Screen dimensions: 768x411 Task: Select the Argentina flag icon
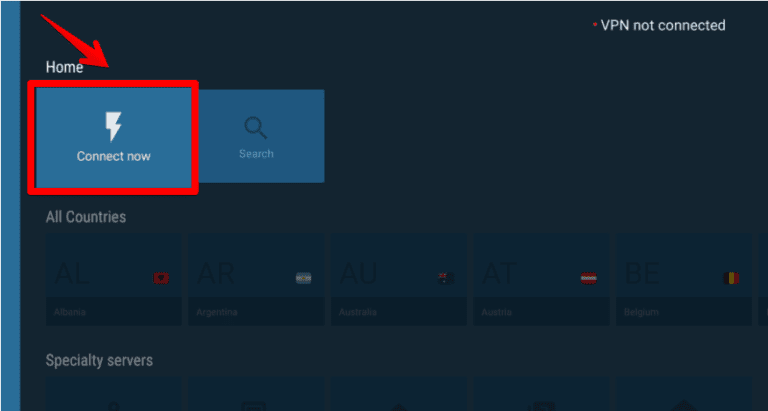pyautogui.click(x=304, y=278)
